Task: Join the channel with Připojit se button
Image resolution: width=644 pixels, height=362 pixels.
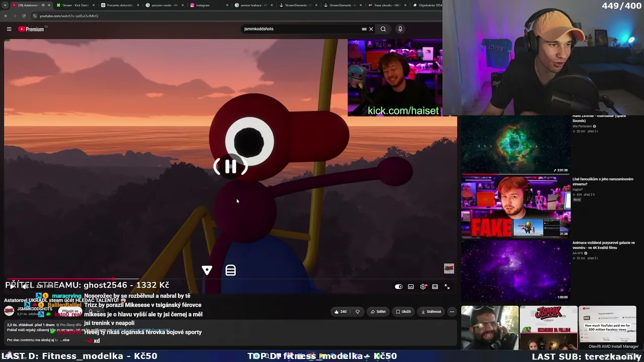Action: coord(70,311)
